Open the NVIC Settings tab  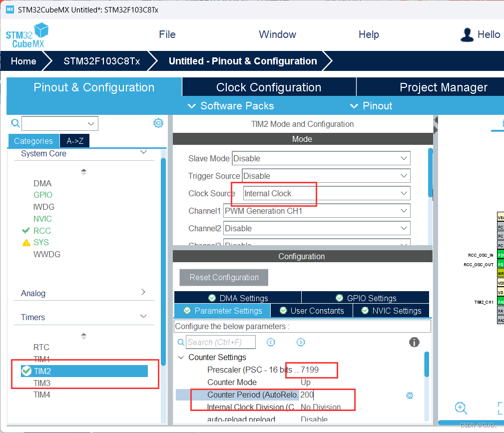pos(391,311)
